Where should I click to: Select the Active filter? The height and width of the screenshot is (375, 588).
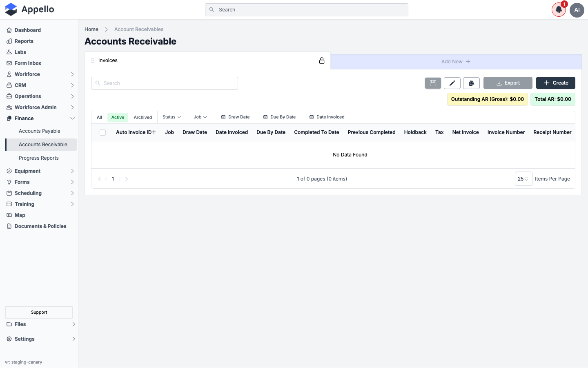click(118, 117)
